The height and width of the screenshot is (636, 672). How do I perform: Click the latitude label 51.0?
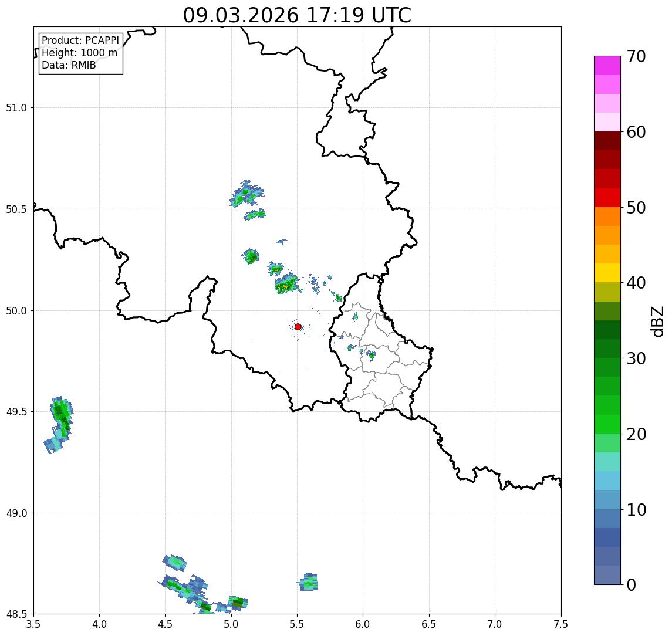(x=16, y=108)
